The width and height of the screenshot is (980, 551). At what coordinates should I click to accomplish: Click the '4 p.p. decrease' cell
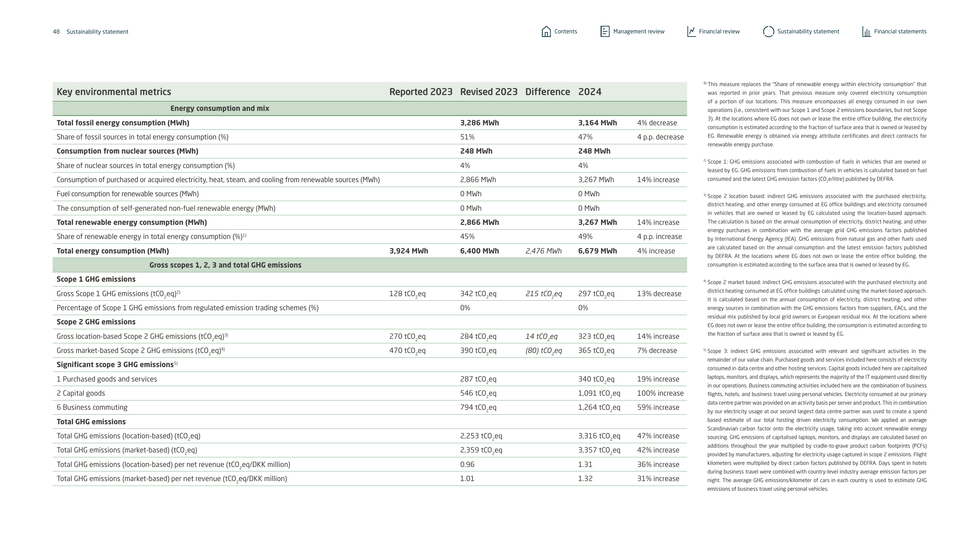tap(660, 137)
